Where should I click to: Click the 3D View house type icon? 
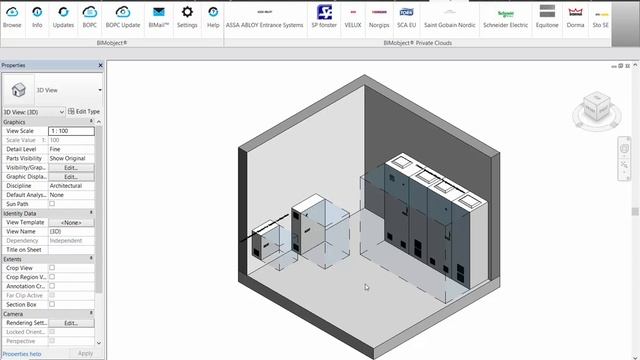pyautogui.click(x=18, y=90)
